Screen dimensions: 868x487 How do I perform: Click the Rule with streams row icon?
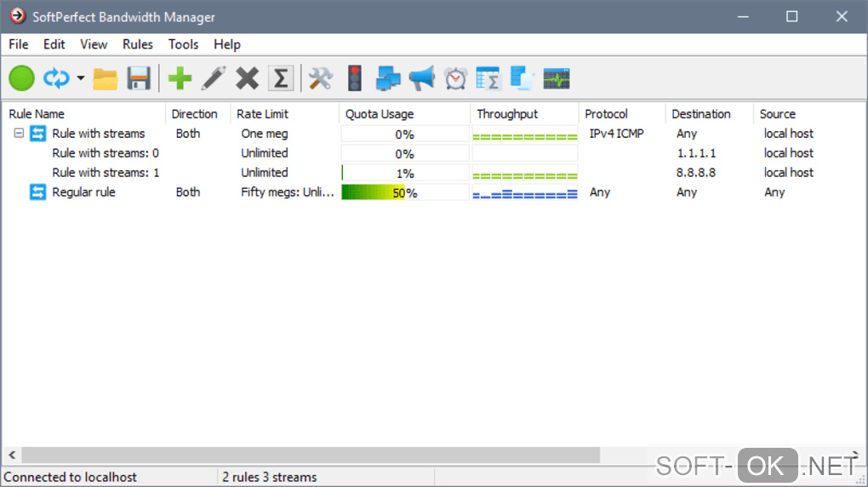pos(37,133)
